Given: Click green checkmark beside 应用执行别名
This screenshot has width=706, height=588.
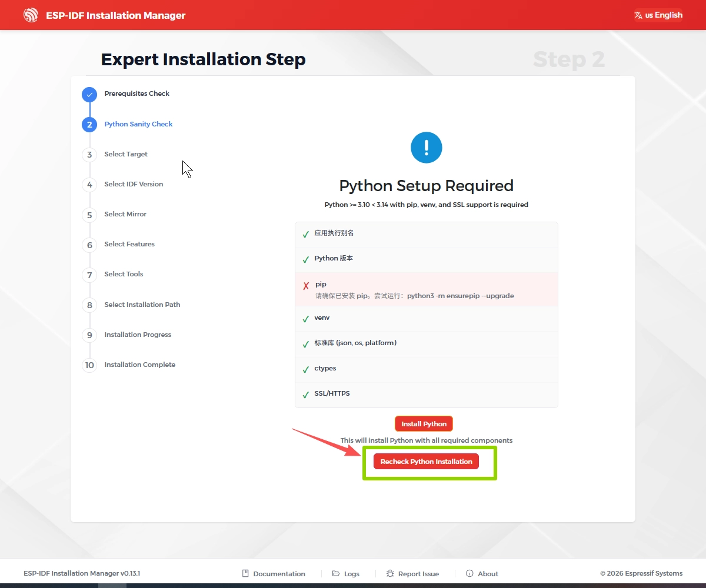Looking at the screenshot, I should point(305,234).
